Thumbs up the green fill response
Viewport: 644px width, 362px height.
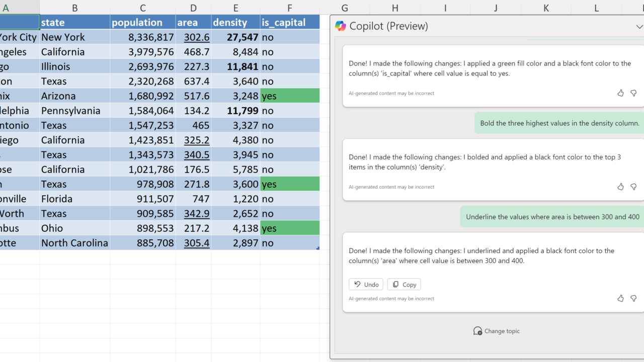(620, 93)
